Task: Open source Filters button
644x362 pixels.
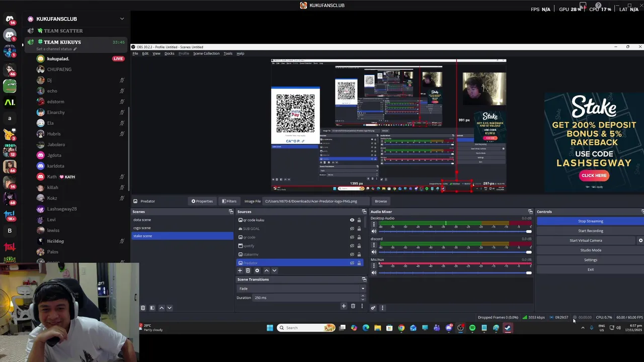Action: (x=228, y=201)
